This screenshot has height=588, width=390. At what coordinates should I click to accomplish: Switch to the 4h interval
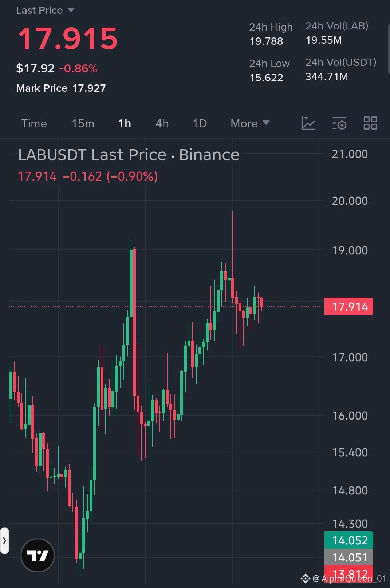coord(162,123)
